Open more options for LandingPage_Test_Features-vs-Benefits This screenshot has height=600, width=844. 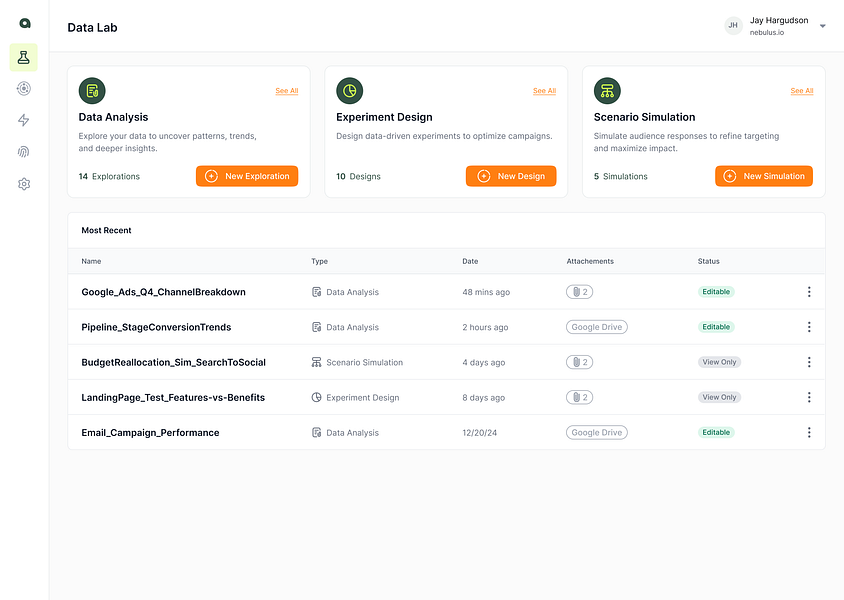[809, 397]
